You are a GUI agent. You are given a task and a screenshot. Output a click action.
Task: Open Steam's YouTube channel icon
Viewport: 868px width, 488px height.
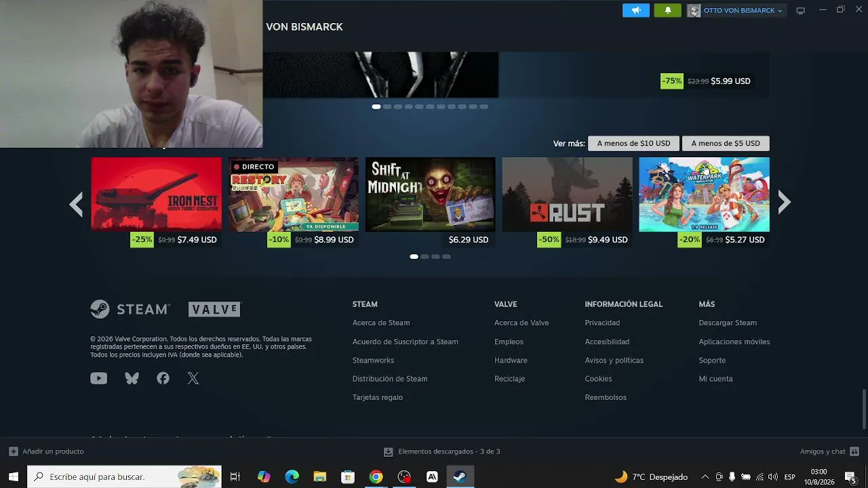coord(99,379)
